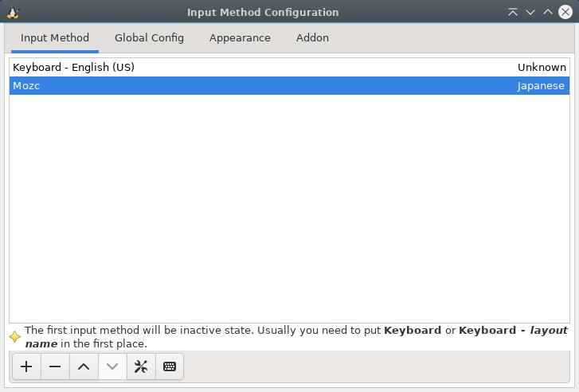Remove selected input method with minus button
Image resolution: width=579 pixels, height=392 pixels.
tap(55, 367)
